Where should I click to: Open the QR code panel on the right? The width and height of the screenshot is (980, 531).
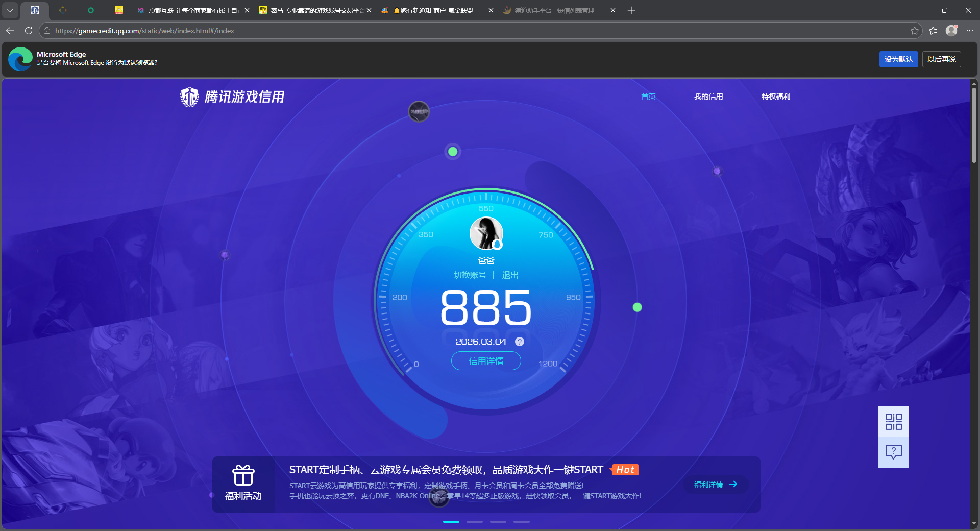tap(893, 422)
